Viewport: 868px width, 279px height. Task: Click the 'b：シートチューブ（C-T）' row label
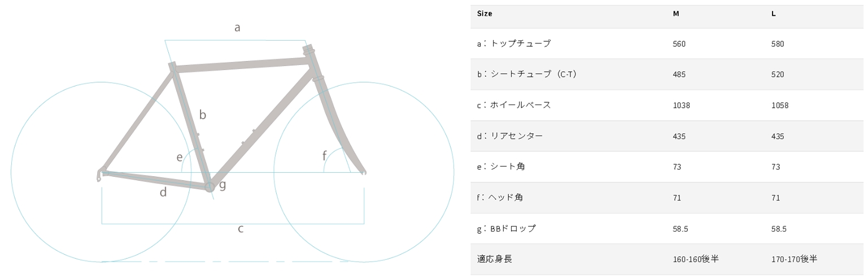pyautogui.click(x=526, y=75)
